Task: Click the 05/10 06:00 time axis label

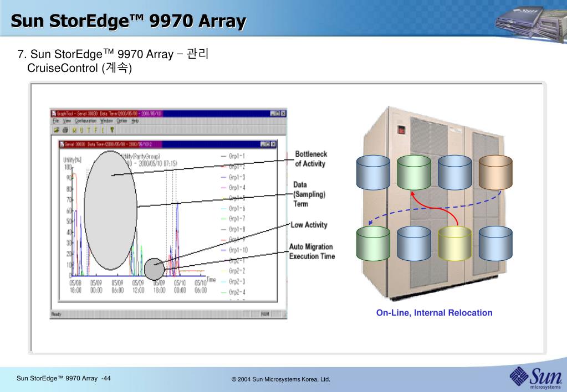Action: point(201,286)
